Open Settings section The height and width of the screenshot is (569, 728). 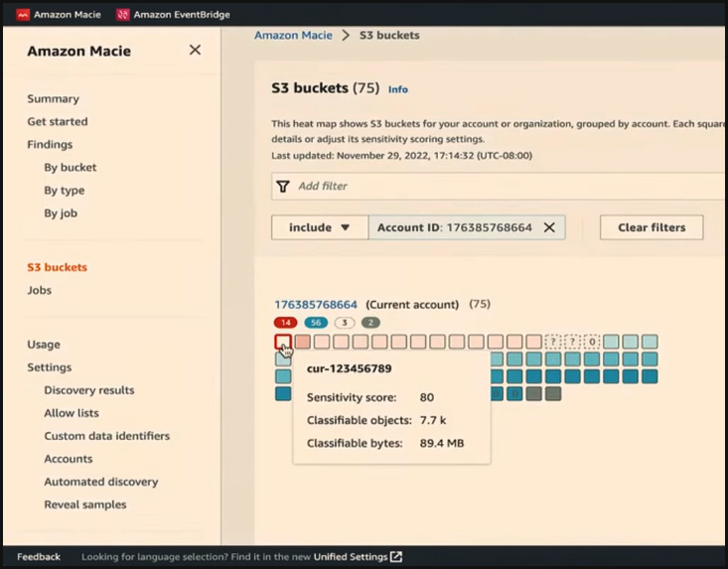(50, 367)
